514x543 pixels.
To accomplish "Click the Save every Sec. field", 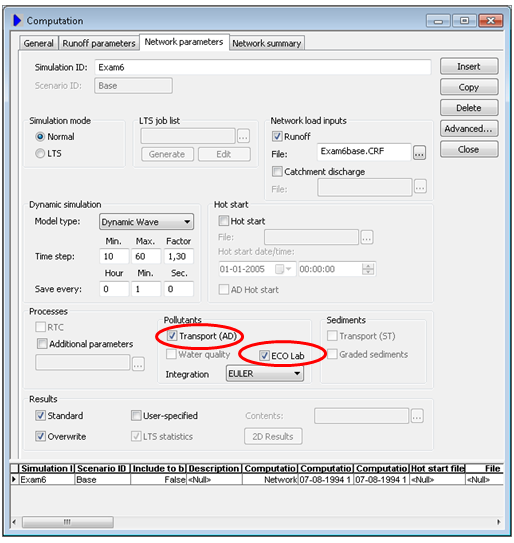I will click(x=178, y=289).
